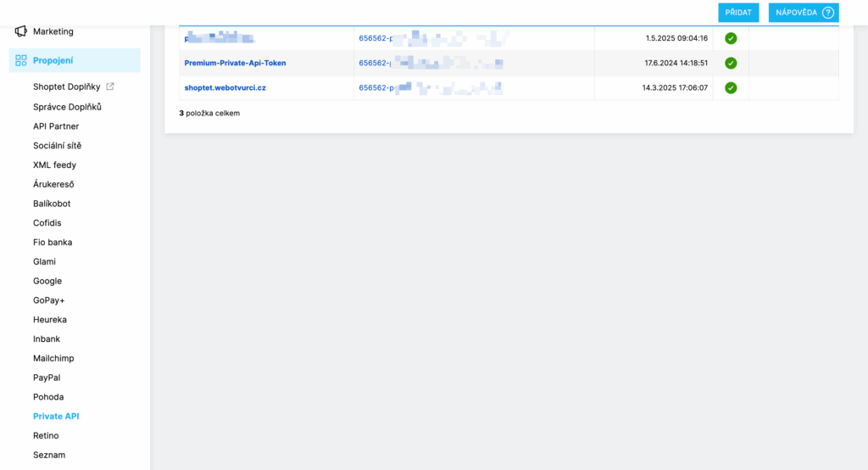Select Pohoda in sidebar

pyautogui.click(x=48, y=397)
